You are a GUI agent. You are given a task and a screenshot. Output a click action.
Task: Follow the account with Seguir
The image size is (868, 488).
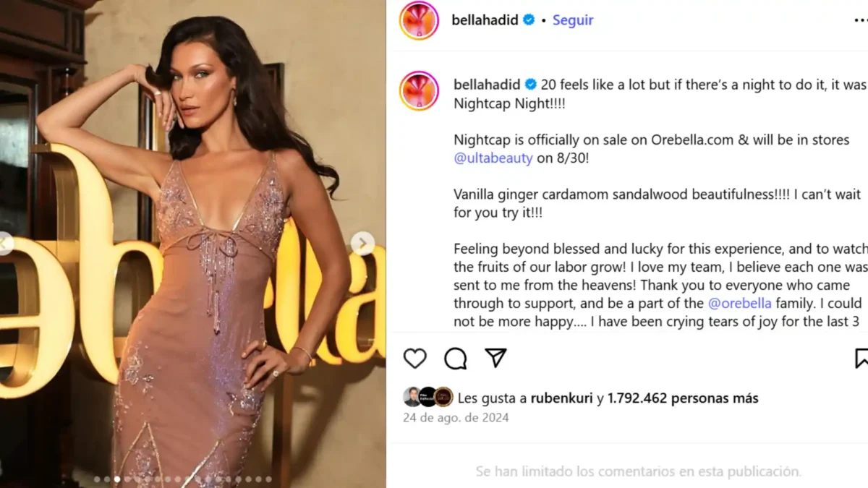573,20
